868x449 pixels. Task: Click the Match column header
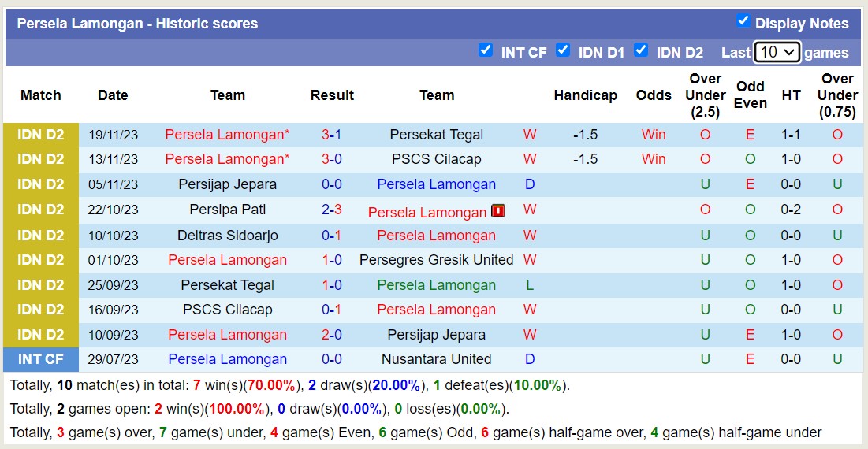click(41, 95)
